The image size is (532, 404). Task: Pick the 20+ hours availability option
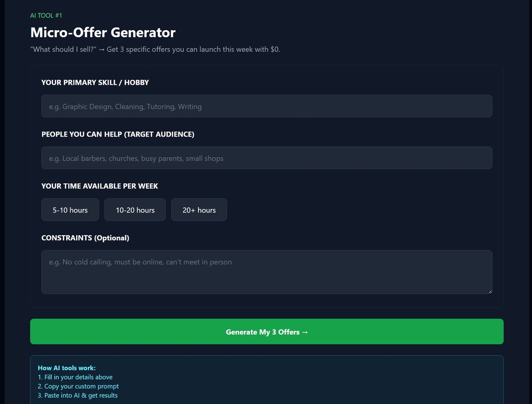tap(199, 210)
